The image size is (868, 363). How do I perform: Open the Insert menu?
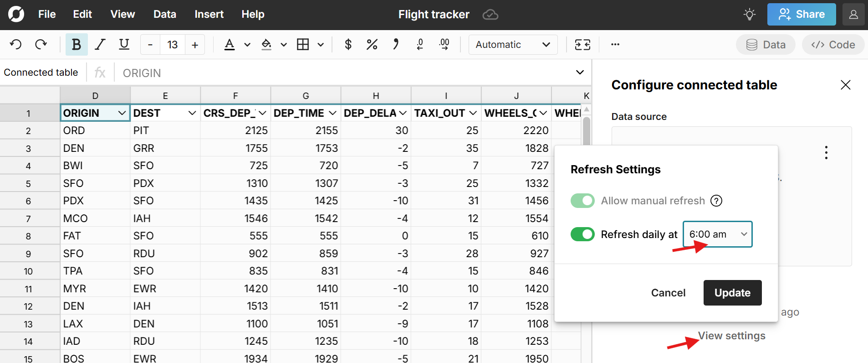(x=209, y=15)
